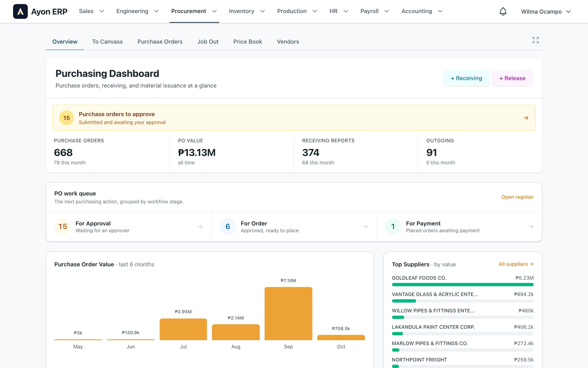Click the For Approval arrow icon

pyautogui.click(x=200, y=227)
